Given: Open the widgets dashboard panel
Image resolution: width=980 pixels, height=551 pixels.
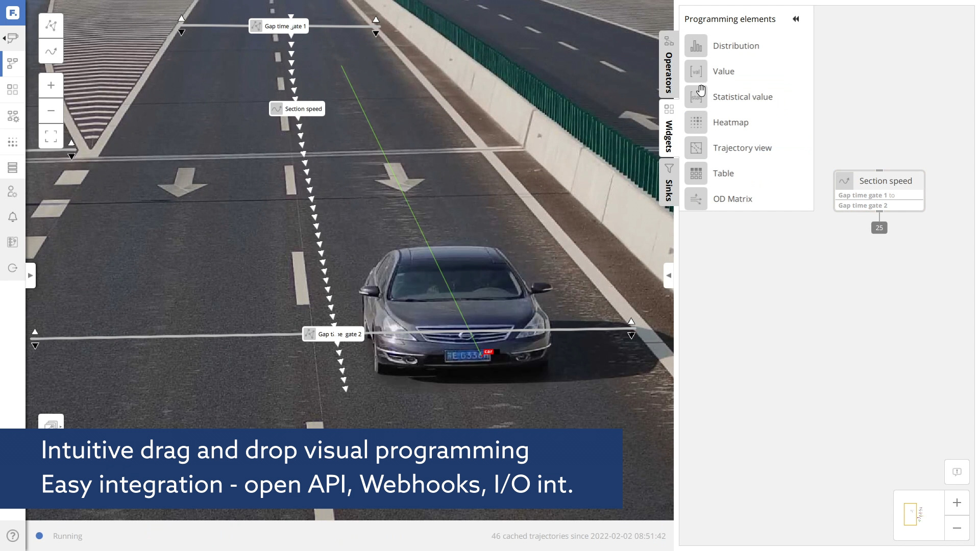Looking at the screenshot, I should pos(12,89).
